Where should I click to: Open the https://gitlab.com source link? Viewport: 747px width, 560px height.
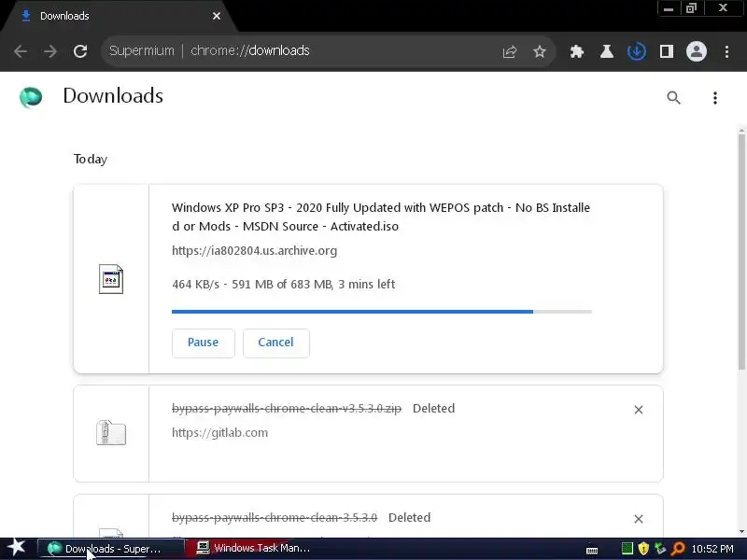coord(219,432)
